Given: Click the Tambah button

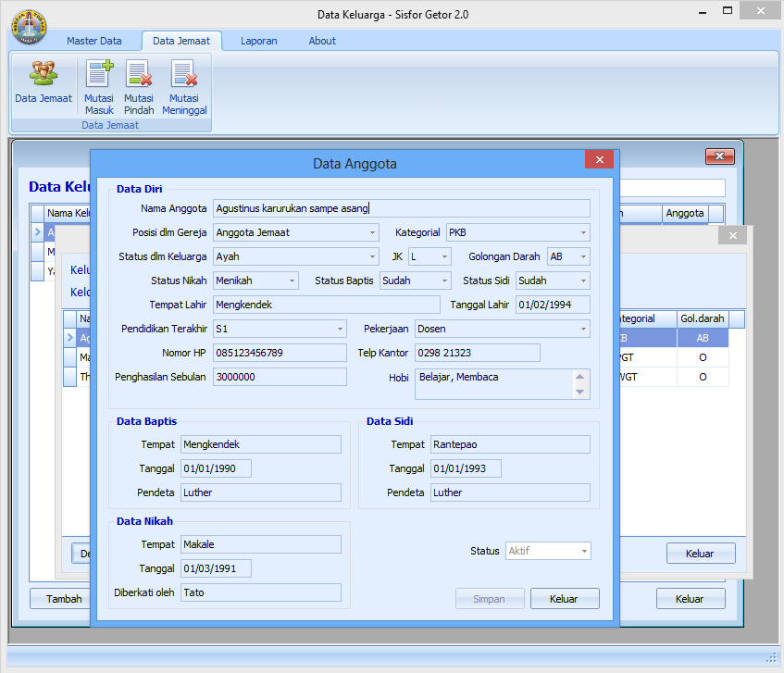Looking at the screenshot, I should 64,599.
